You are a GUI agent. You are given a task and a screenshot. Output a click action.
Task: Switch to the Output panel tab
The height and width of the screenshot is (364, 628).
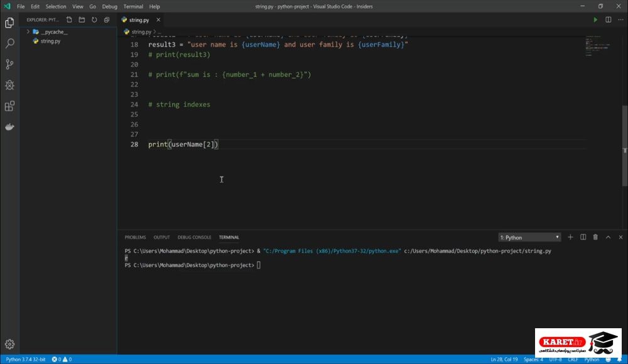pos(161,237)
